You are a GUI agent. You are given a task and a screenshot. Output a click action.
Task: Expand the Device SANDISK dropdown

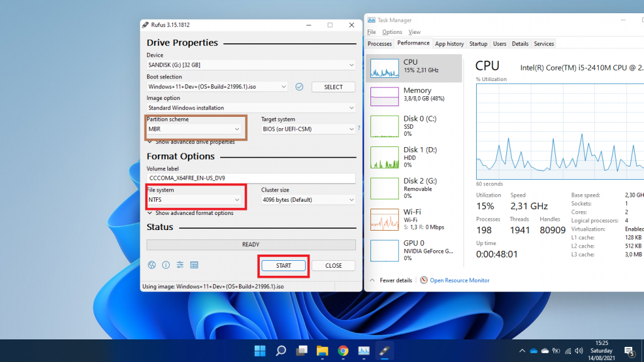pos(251,65)
